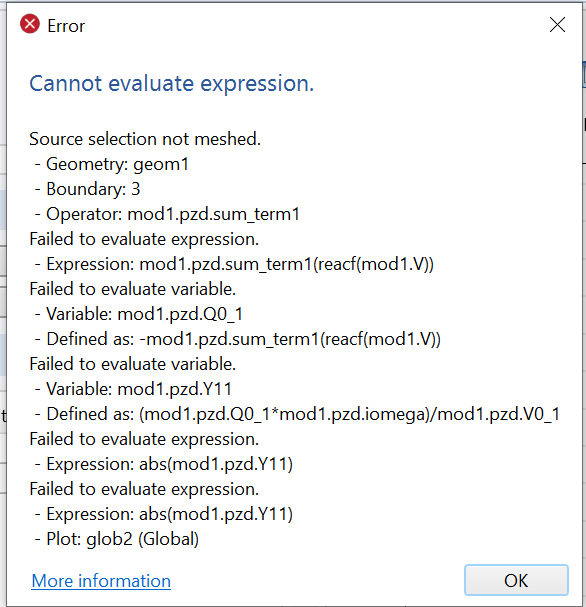
Task: Click the 'Defined as: (mod1.pzd.Q0_1*mod1.pzd.iomega)' line
Action: click(297, 414)
